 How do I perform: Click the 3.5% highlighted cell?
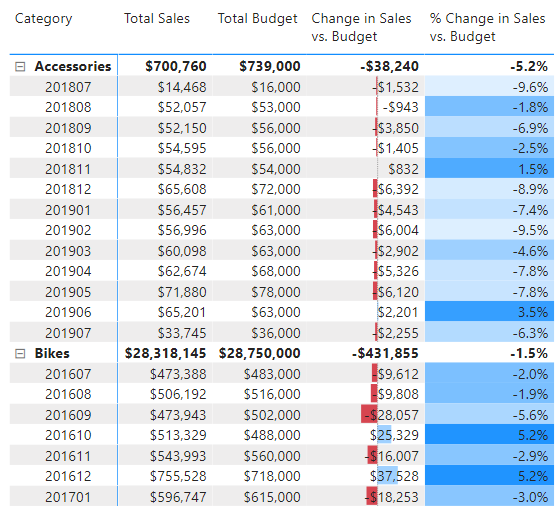pyautogui.click(x=489, y=312)
